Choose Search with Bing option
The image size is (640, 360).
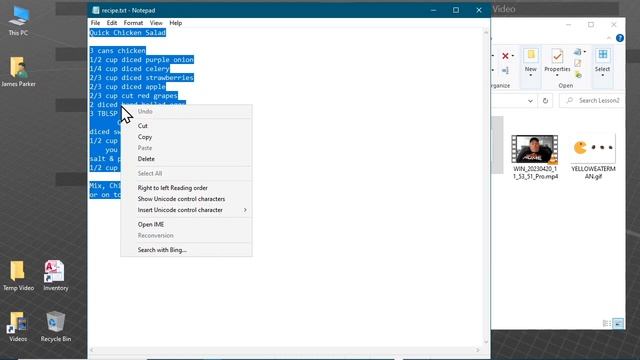click(186, 250)
